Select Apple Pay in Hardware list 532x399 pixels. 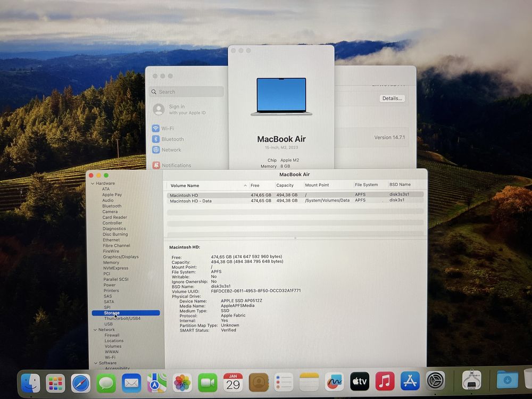tap(112, 195)
